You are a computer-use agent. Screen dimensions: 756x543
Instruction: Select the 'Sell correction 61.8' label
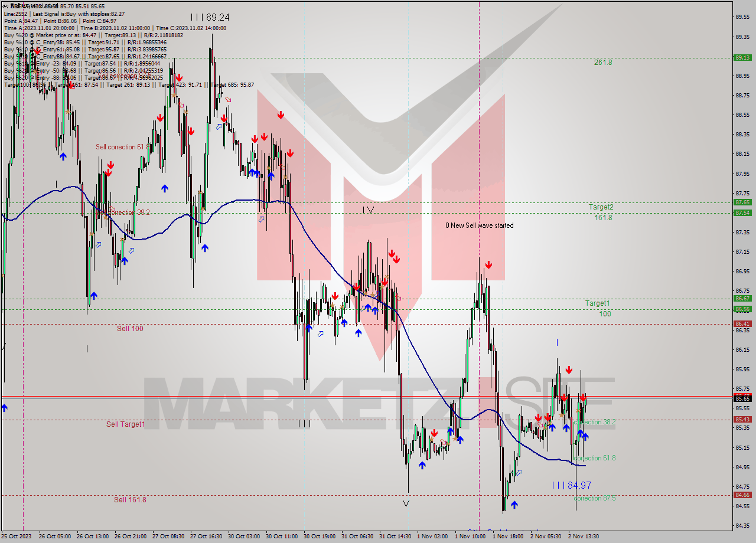coord(123,147)
